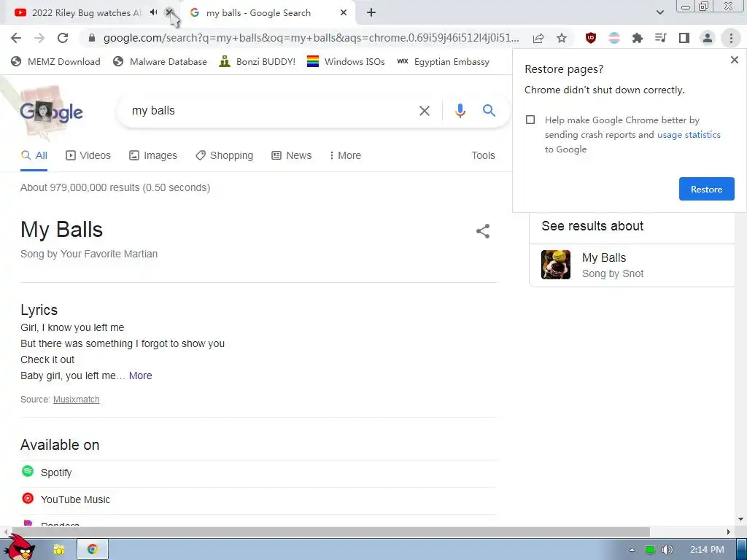Close the Restore pages popup
This screenshot has height=560, width=747.
[x=734, y=60]
